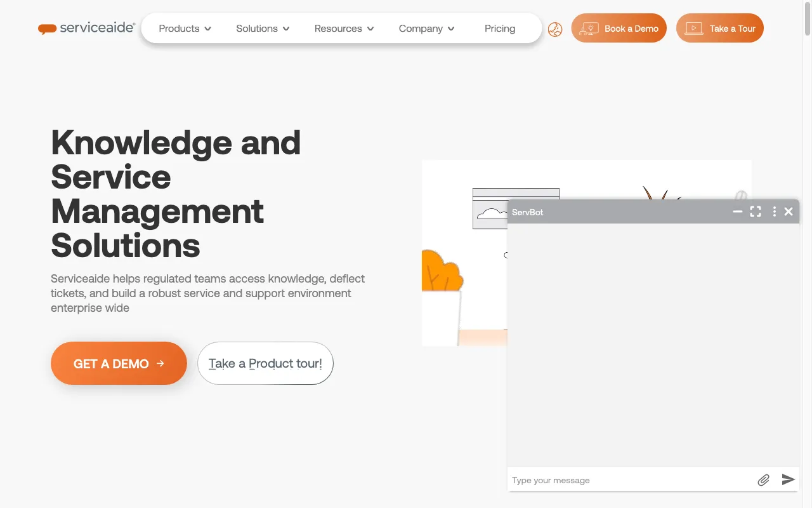Open the globe language selector icon
Screen dimensions: 812x508
click(555, 29)
